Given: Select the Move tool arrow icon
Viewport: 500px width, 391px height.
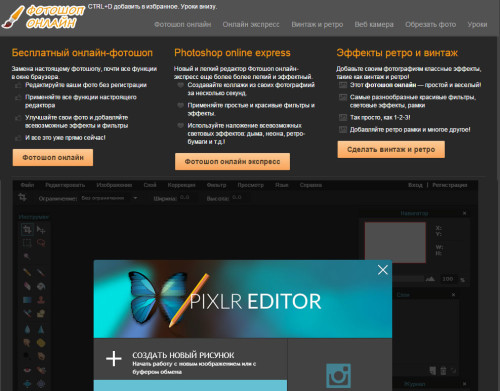Looking at the screenshot, I should point(41,230).
